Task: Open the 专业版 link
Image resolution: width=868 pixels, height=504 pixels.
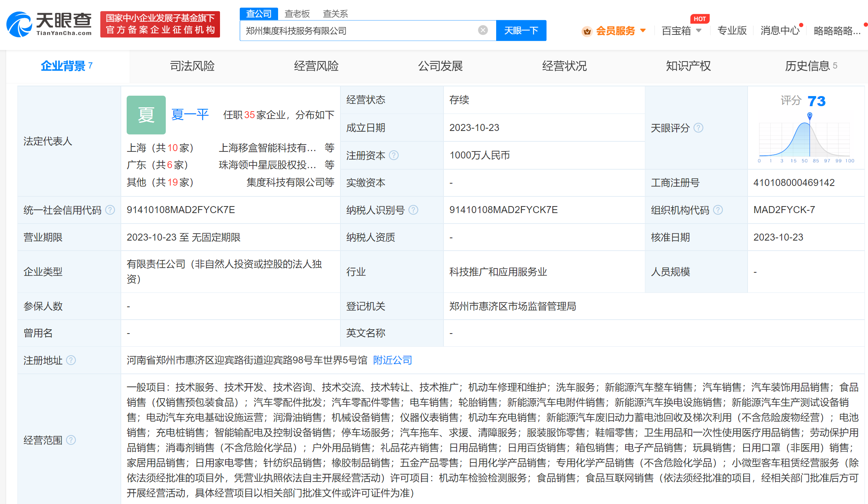Action: pos(732,31)
